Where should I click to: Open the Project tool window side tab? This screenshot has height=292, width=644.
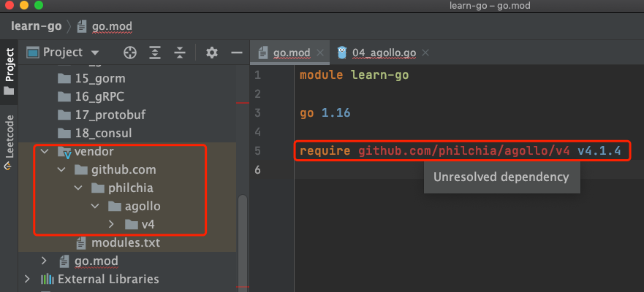pyautogui.click(x=9, y=72)
